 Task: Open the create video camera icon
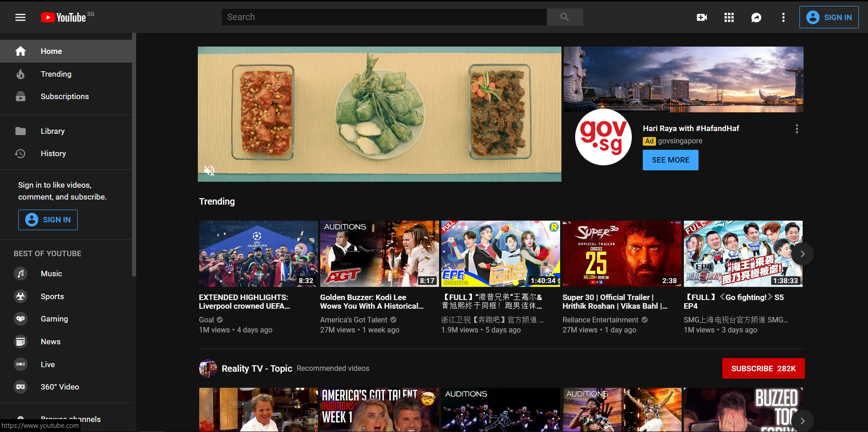[702, 17]
